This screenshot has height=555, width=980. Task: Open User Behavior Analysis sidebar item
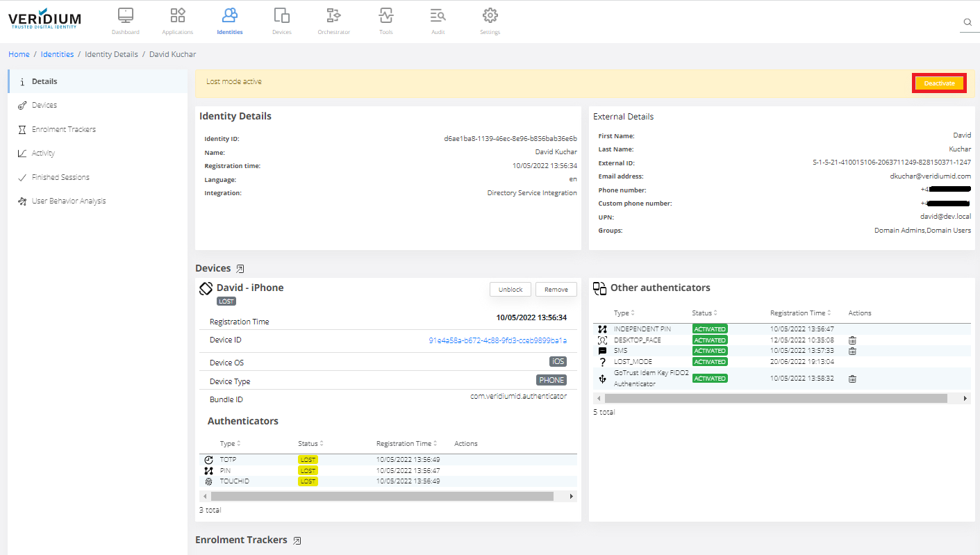point(69,201)
